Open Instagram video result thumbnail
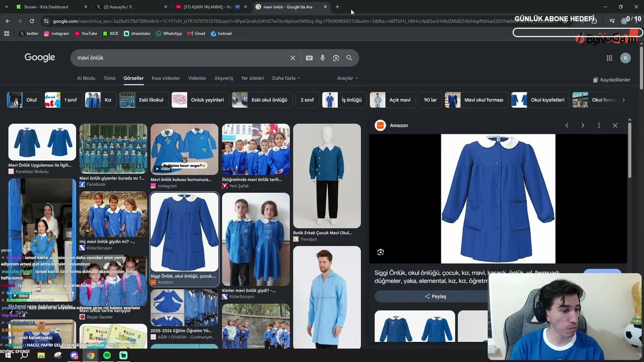The width and height of the screenshot is (644, 362). [x=185, y=149]
